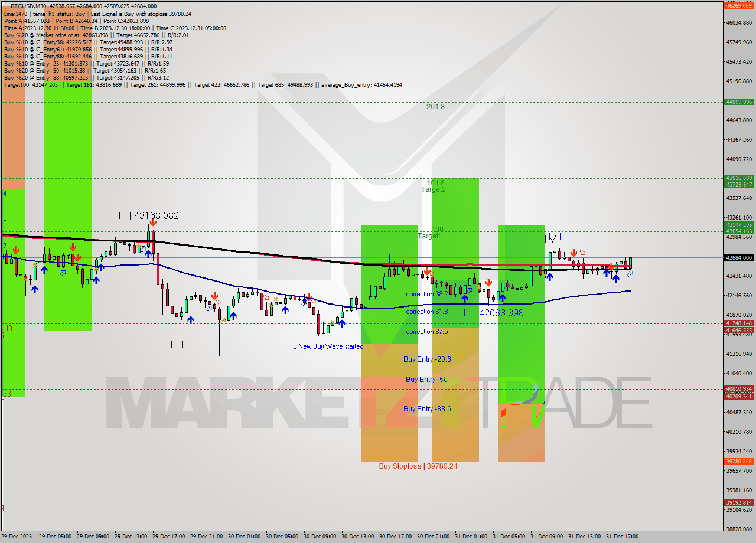Click the green 43816.689 price tag
756x543 pixels.
[739, 178]
